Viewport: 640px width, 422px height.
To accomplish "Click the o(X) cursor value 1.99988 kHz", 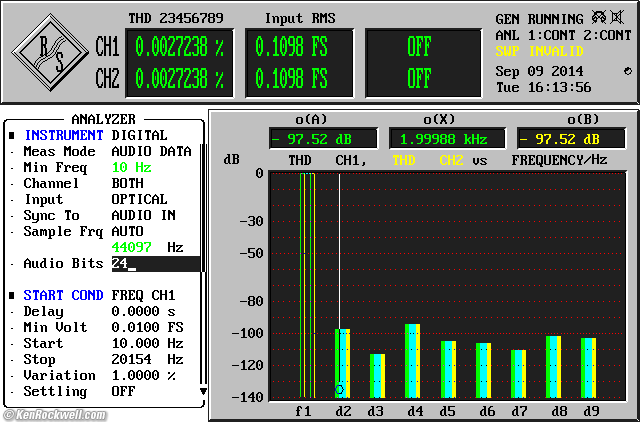I will coord(447,139).
